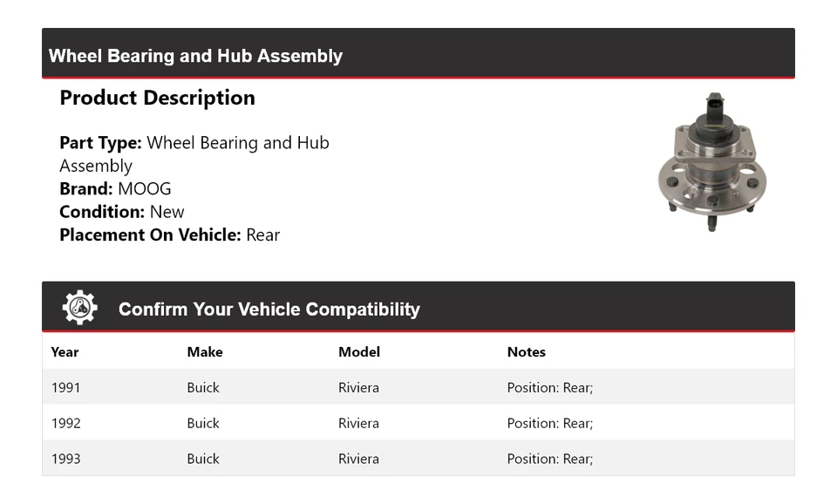Click Riviera in the 1991 row
The height and width of the screenshot is (504, 837).
[358, 387]
